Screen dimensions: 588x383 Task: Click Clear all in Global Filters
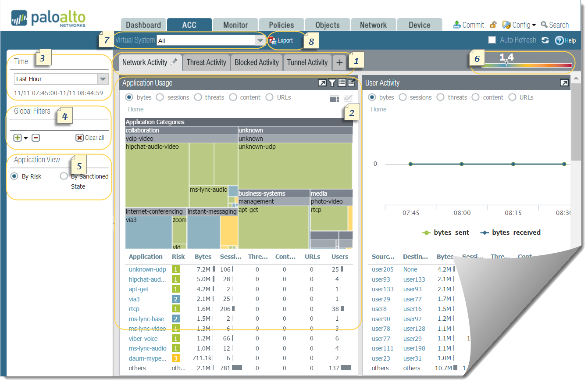click(x=90, y=138)
